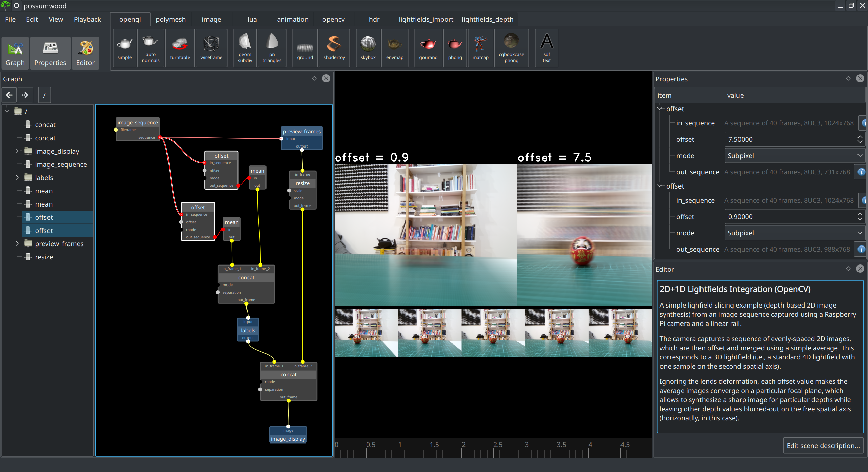Click info icon beside 731x768 out_sequence
Screen dimensions: 868x472
click(x=861, y=172)
